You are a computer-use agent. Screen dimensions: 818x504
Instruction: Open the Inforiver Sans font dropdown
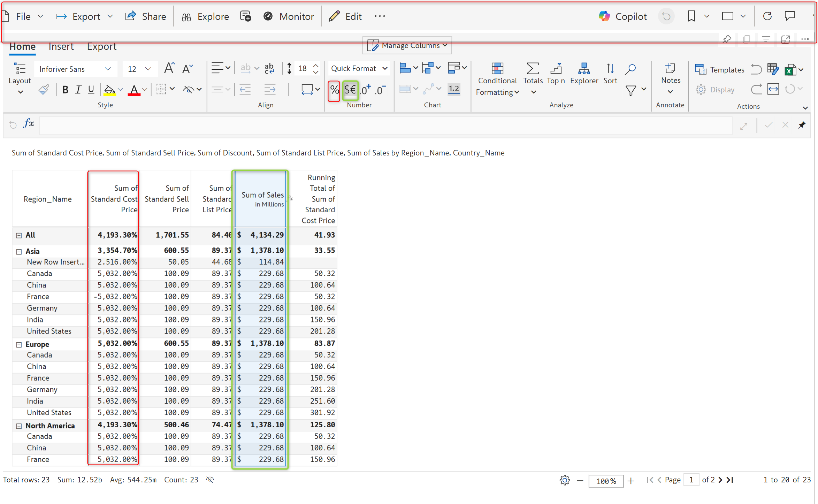coord(75,69)
